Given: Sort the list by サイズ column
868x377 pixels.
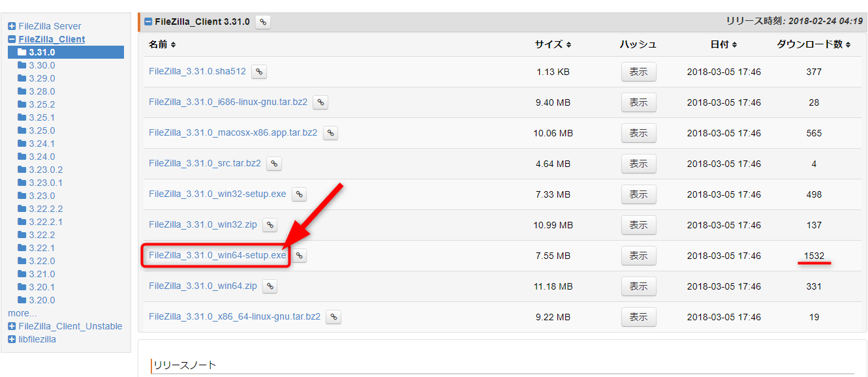Looking at the screenshot, I should [x=553, y=44].
